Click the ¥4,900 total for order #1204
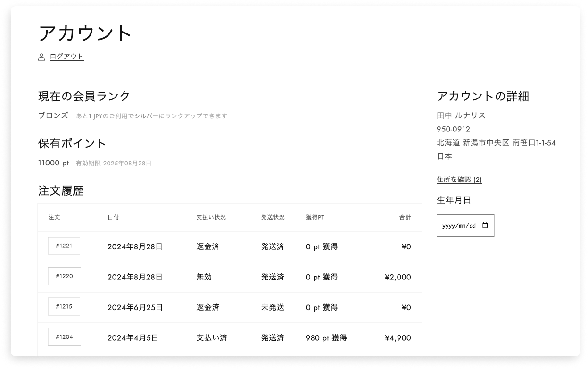 398,338
